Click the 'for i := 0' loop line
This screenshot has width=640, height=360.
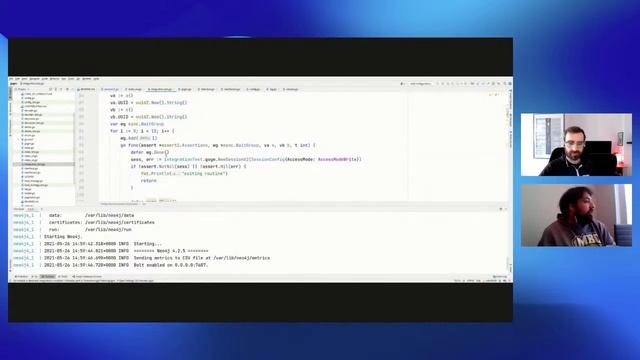point(142,131)
